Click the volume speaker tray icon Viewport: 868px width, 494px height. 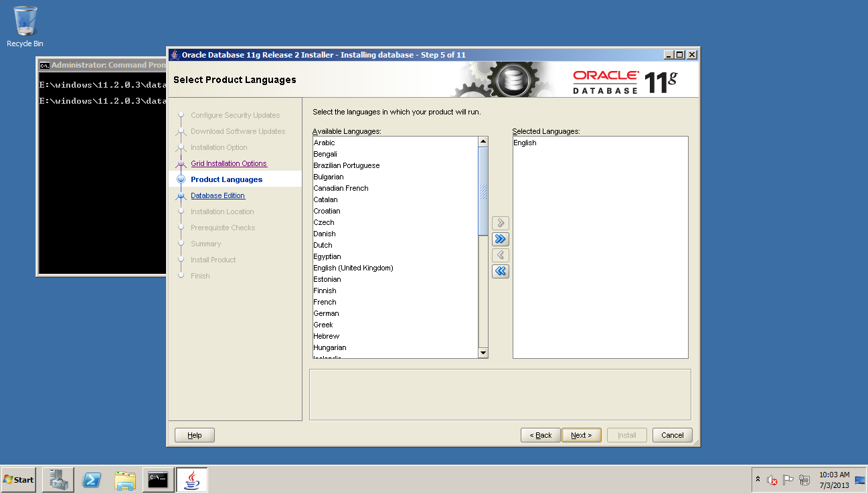772,480
